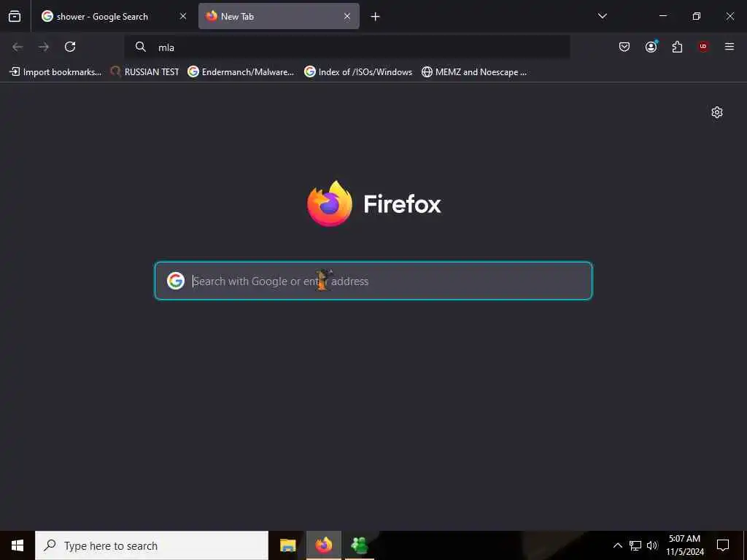Open the Windows notification center
Viewport: 747px width, 560px height.
click(723, 545)
